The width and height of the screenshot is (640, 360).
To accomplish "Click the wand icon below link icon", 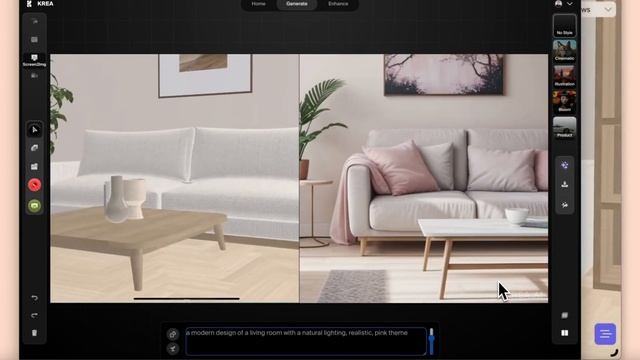I will [173, 349].
